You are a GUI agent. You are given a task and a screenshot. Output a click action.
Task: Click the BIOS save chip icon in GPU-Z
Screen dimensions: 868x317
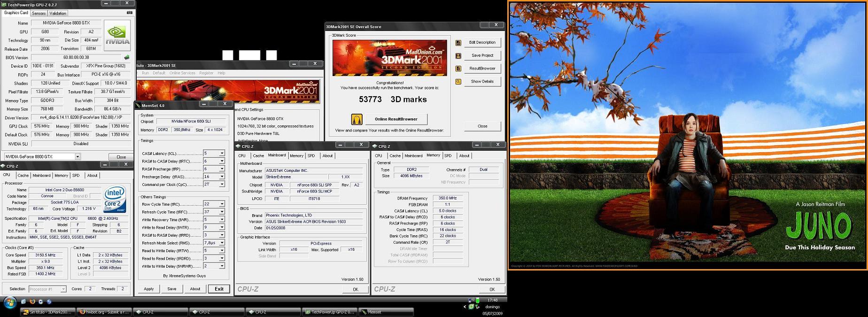[x=126, y=57]
